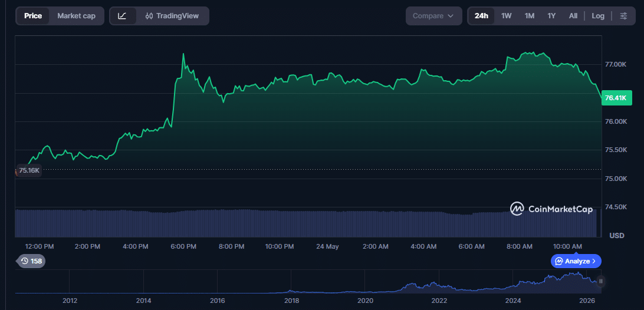Viewport: 644px width, 310px height.
Task: Click the 76.41K current price label
Action: click(616, 98)
